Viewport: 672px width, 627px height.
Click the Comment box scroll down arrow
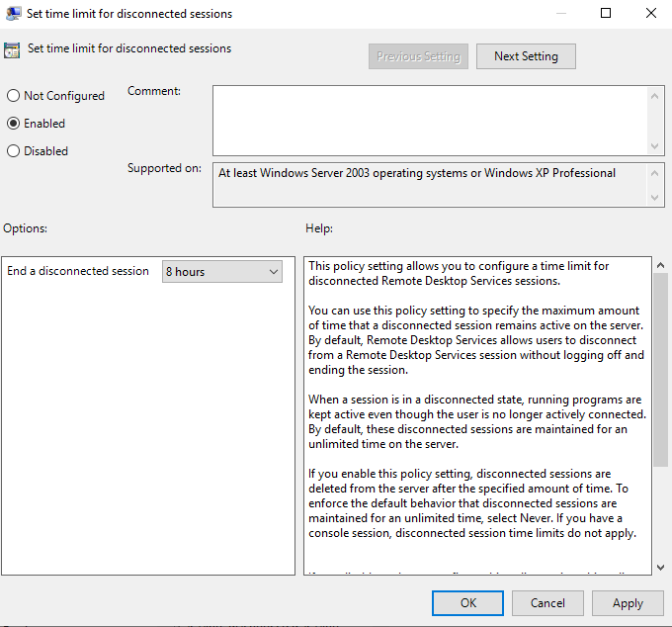click(656, 145)
